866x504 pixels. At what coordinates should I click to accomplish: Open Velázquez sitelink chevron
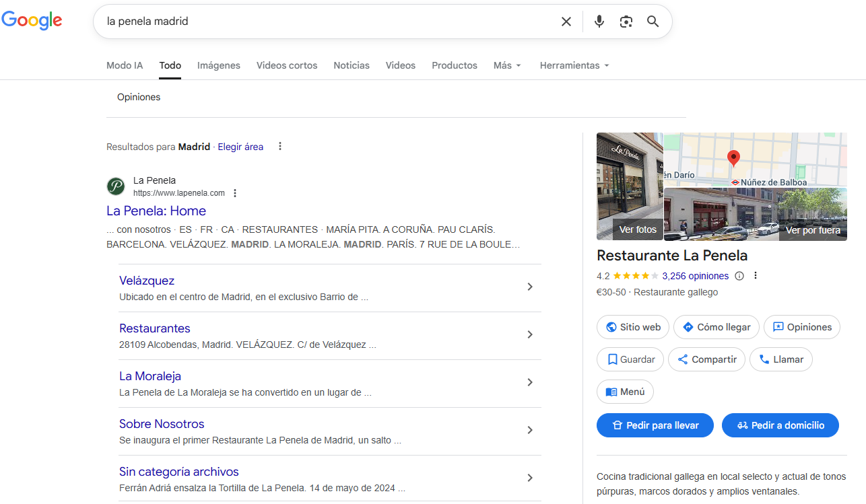pos(530,287)
